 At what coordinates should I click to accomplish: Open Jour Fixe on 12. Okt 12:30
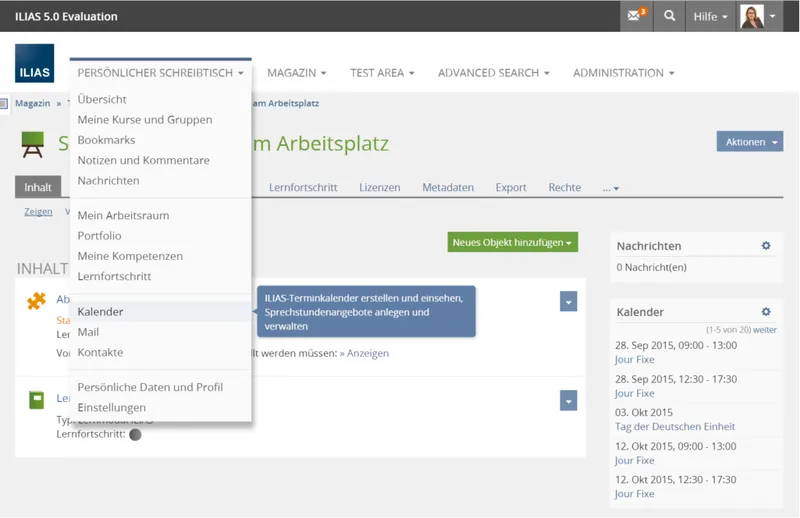(635, 494)
